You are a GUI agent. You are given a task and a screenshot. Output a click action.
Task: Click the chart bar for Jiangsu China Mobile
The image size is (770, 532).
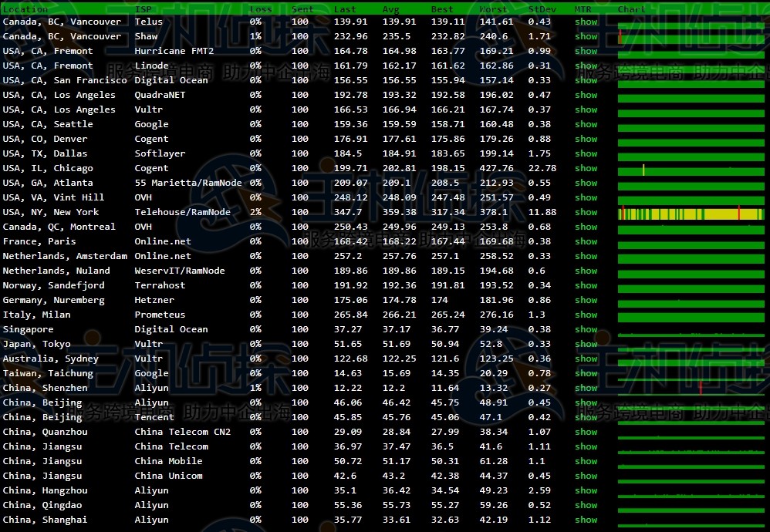pyautogui.click(x=691, y=462)
